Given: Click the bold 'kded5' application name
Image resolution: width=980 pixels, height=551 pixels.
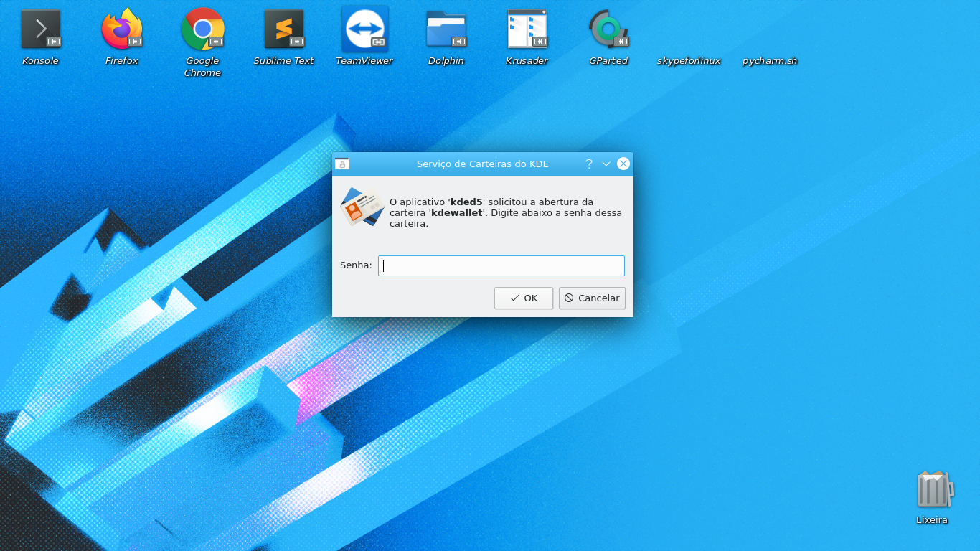Looking at the screenshot, I should point(467,202).
